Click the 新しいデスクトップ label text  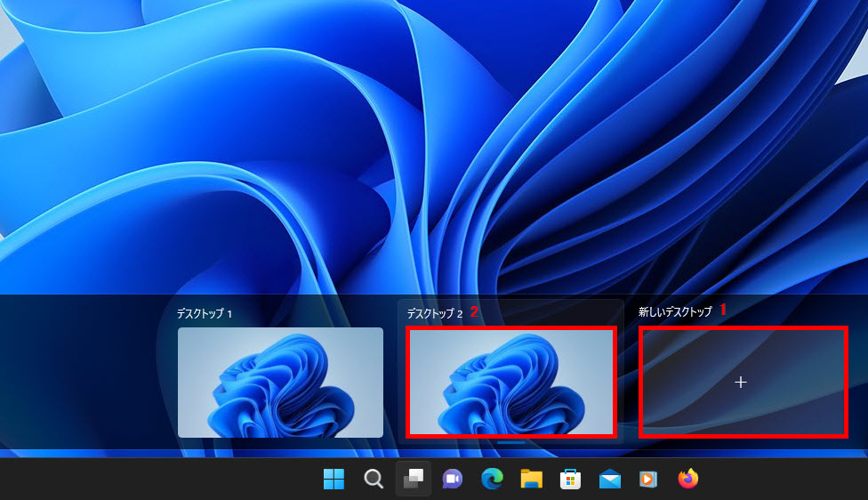tap(675, 312)
